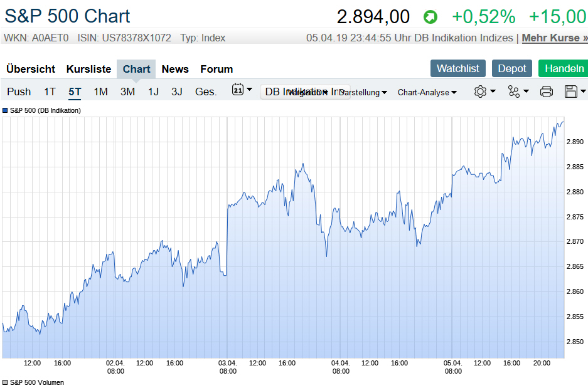Expand the calendar dropdown arrow

[249, 90]
